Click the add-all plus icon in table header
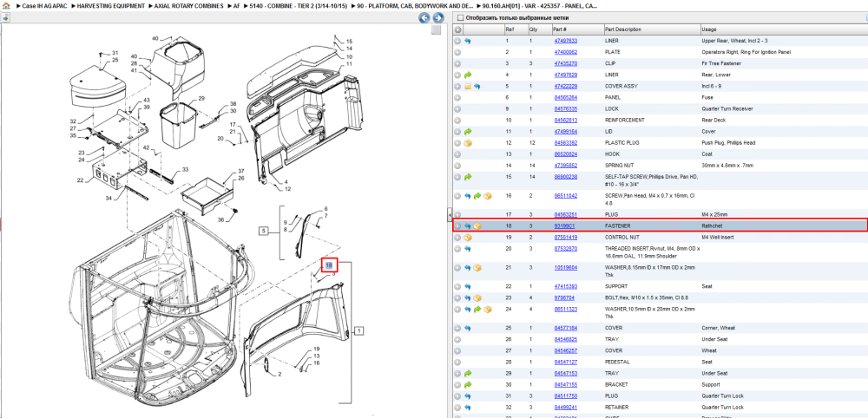Screen dimensions: 868x418 point(457,29)
